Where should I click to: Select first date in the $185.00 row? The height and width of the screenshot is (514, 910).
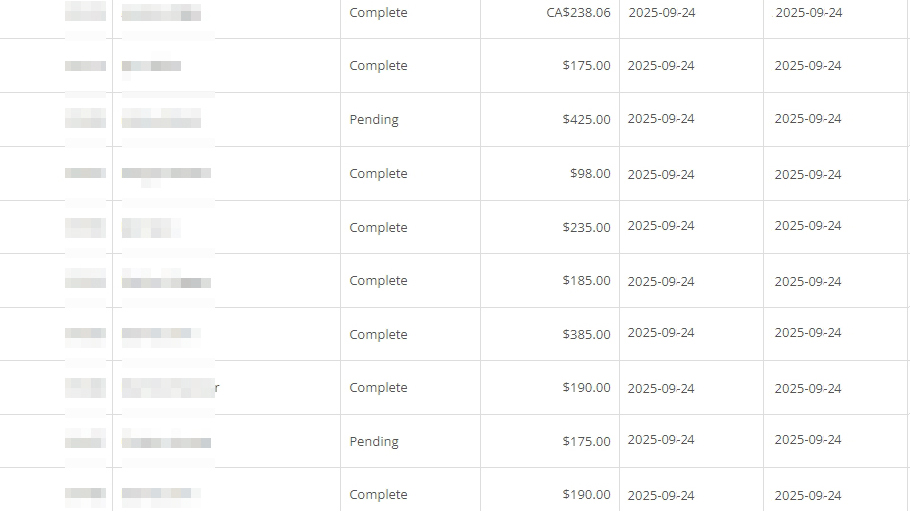pos(661,281)
